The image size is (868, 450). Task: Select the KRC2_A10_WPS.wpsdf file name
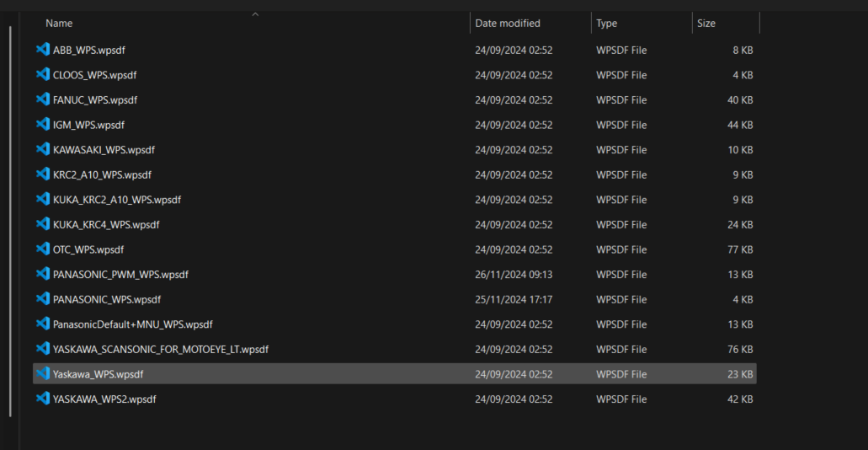[102, 174]
